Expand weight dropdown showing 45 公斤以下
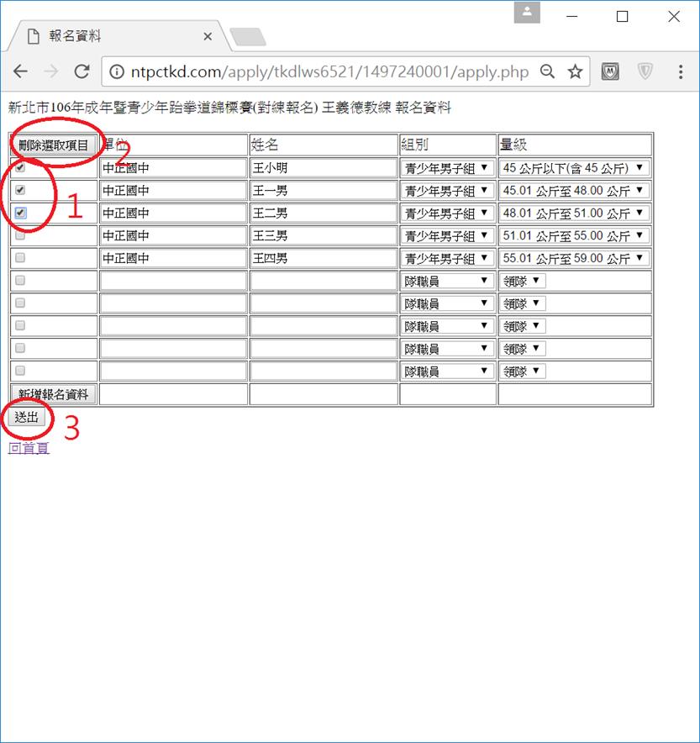The width and height of the screenshot is (700, 743). (574, 168)
